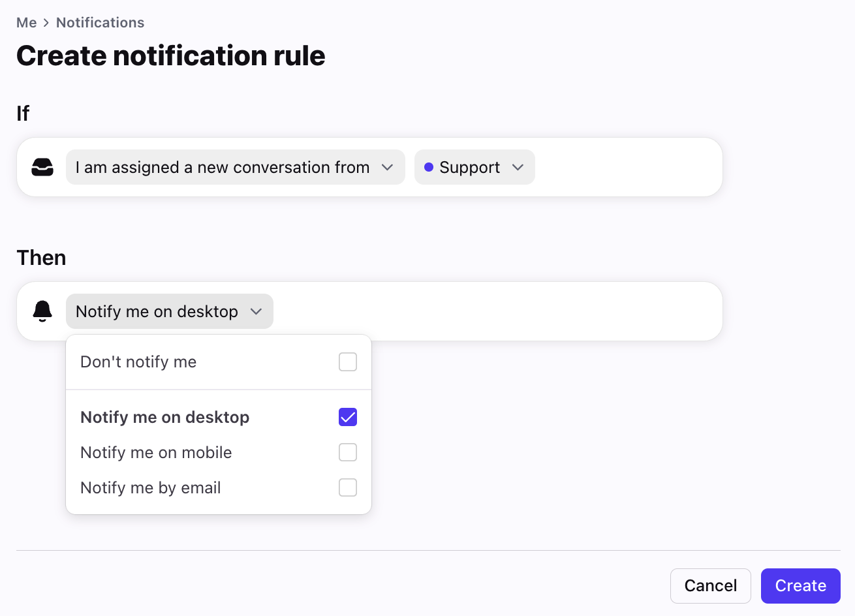Select Don't notify me menu option
The image size is (855, 616).
pyautogui.click(x=219, y=362)
